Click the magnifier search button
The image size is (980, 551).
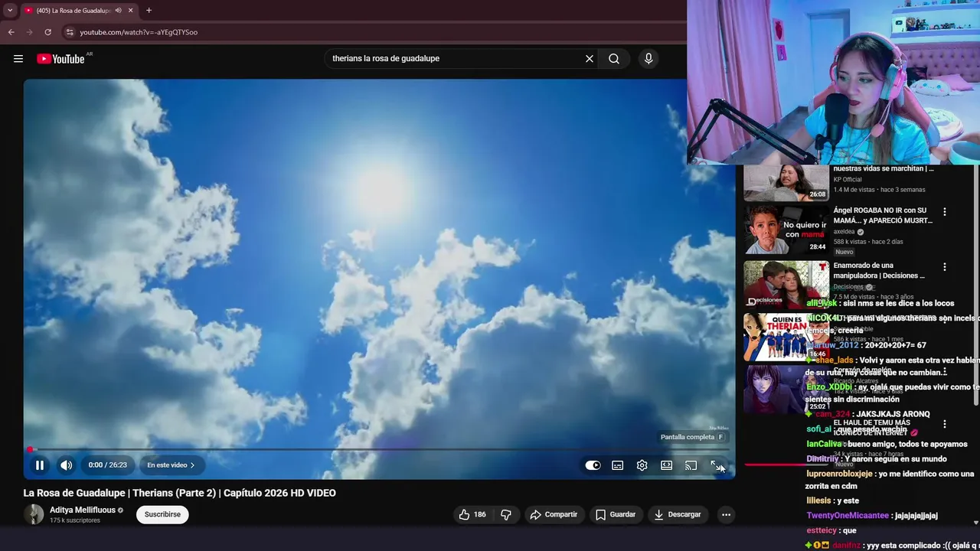coord(614,59)
